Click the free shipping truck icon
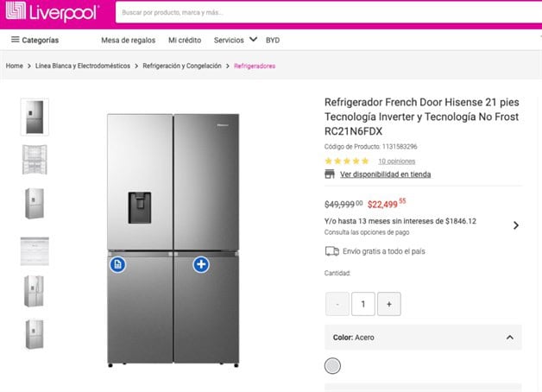 pos(331,251)
